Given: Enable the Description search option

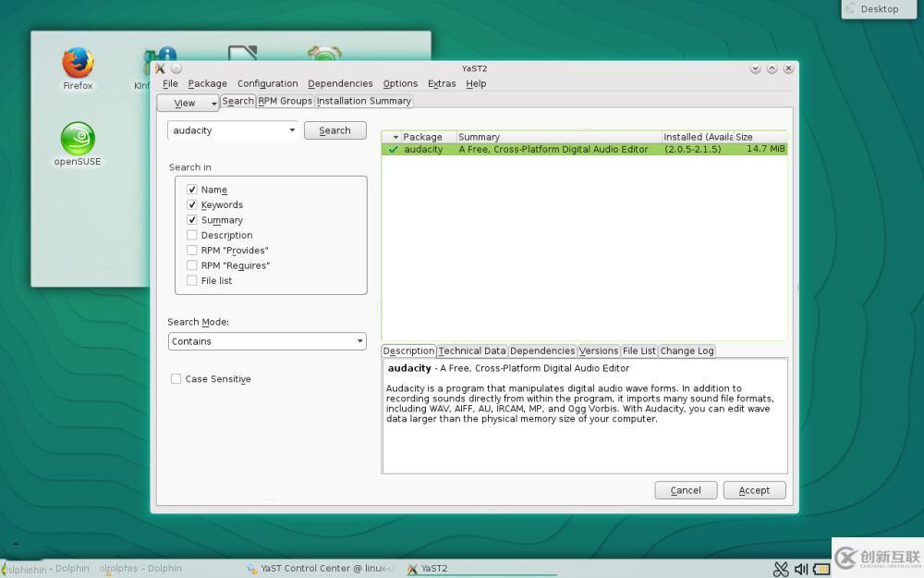Looking at the screenshot, I should tap(191, 235).
